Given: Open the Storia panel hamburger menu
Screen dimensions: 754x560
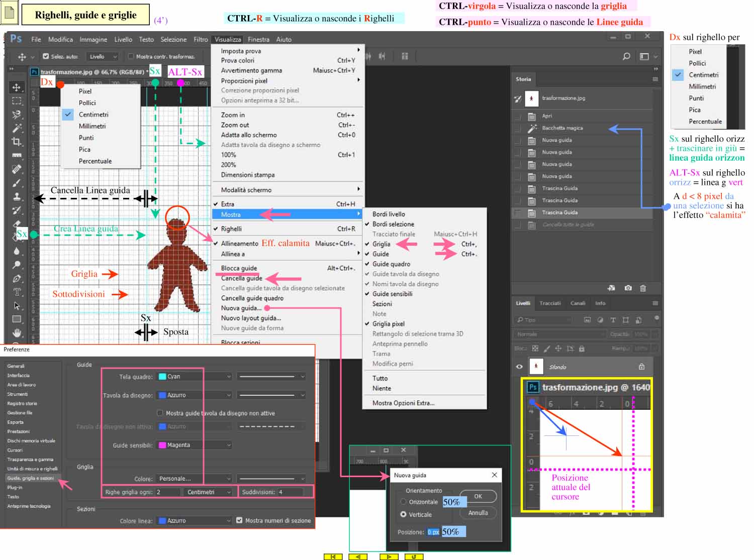Looking at the screenshot, I should point(655,79).
